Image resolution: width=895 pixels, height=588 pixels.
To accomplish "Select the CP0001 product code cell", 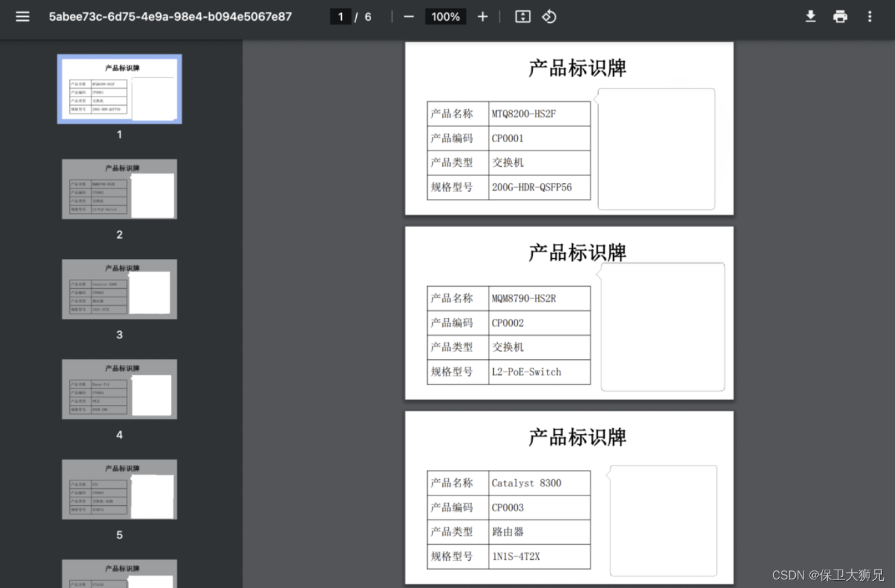I will pyautogui.click(x=539, y=138).
